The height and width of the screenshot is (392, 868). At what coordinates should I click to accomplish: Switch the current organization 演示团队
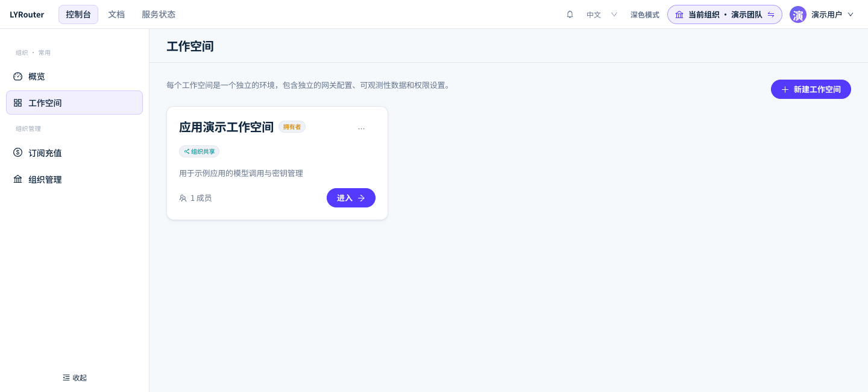click(x=725, y=14)
